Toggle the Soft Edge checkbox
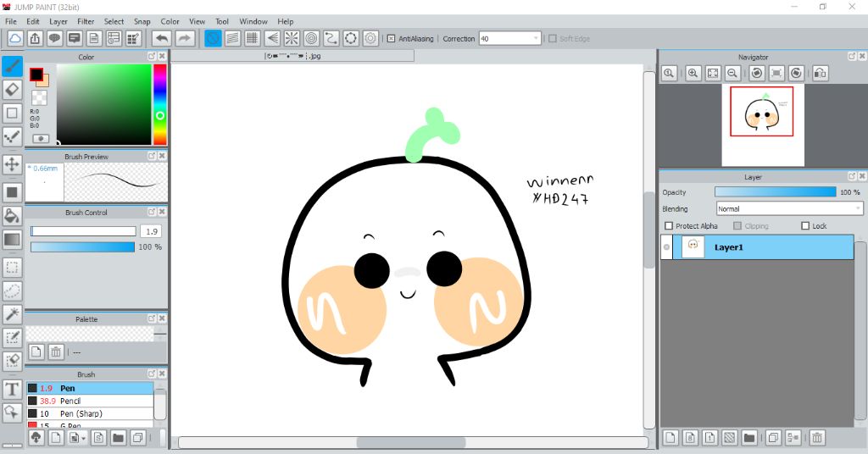 click(553, 39)
